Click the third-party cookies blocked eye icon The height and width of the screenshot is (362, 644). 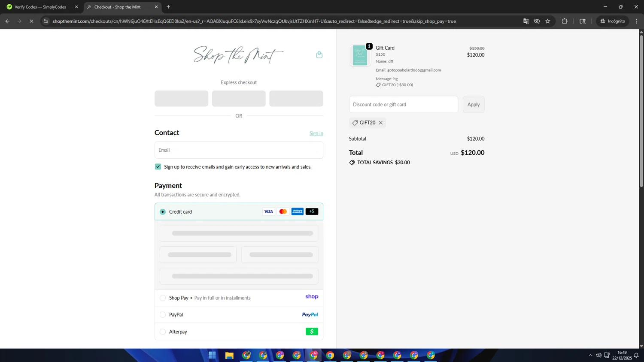coord(537,21)
